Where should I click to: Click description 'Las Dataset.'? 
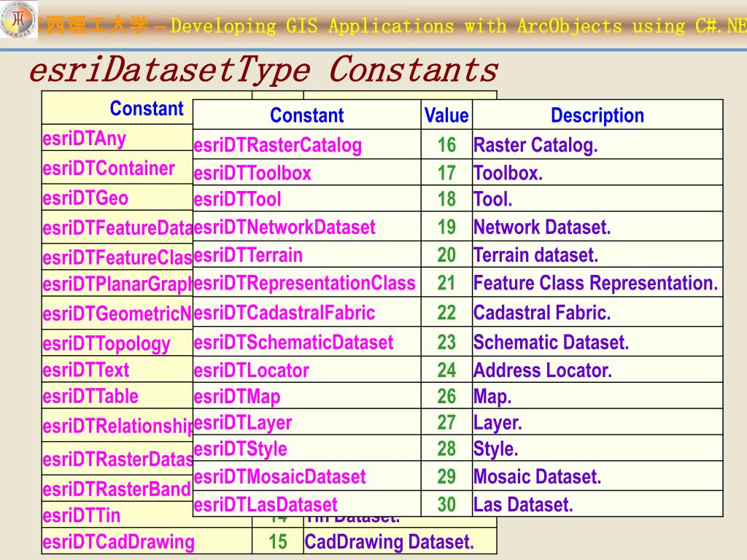523,505
